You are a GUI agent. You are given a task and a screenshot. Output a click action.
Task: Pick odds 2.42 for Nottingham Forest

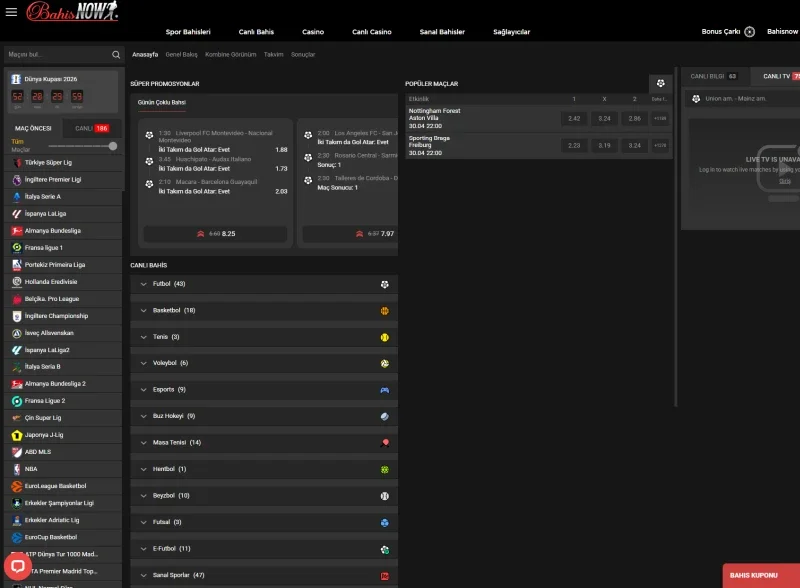click(x=574, y=118)
